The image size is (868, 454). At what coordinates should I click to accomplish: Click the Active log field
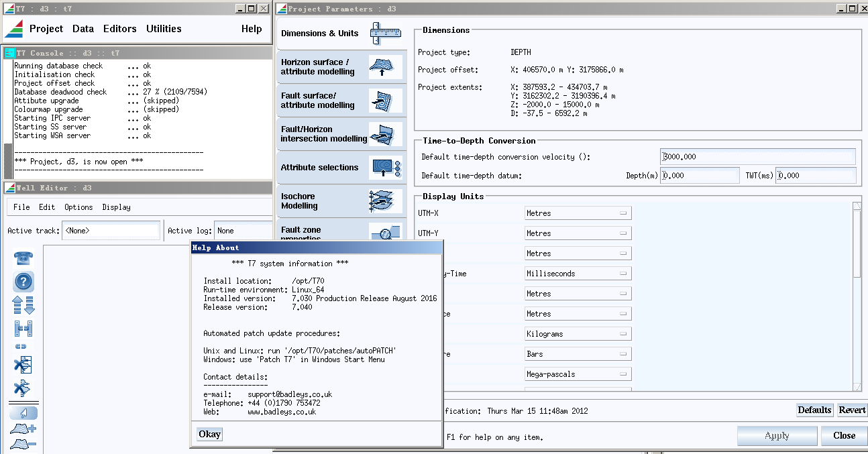tap(242, 231)
